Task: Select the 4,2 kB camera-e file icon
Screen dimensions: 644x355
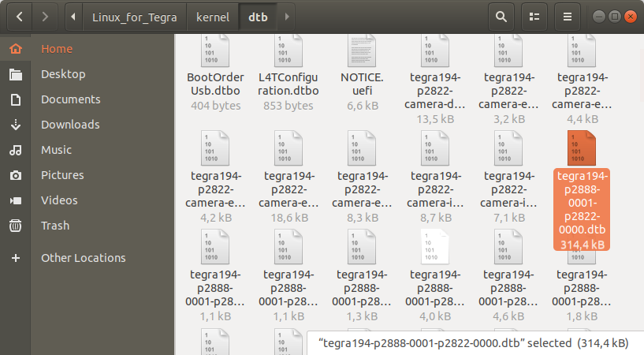Action: [215, 148]
